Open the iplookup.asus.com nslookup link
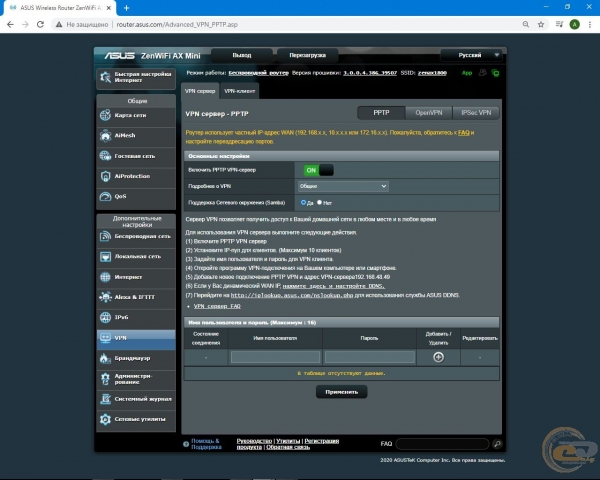The height and width of the screenshot is (480, 600). coord(292,295)
